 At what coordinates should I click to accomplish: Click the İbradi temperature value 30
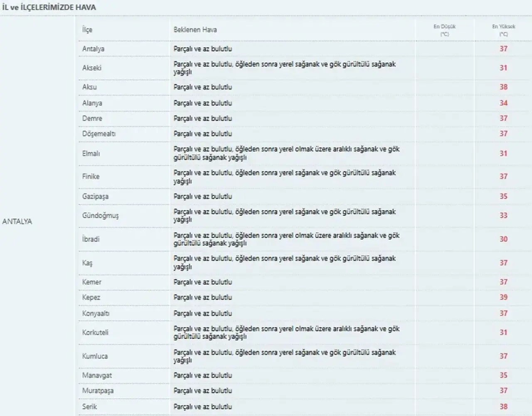[503, 239]
